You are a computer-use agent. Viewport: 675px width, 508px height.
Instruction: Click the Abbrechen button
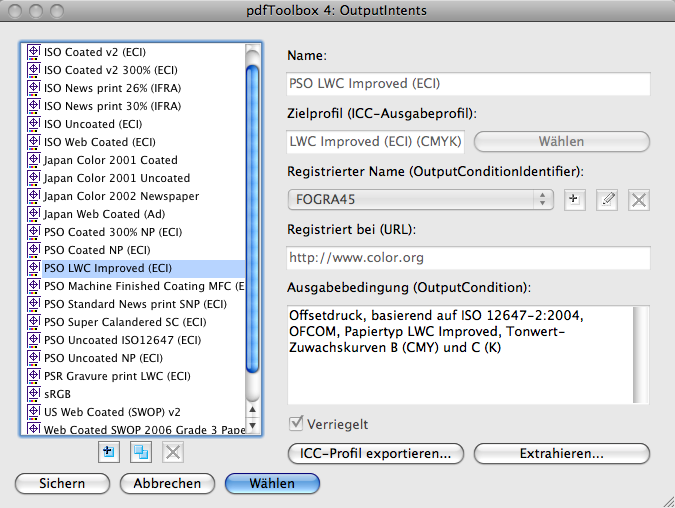point(167,483)
